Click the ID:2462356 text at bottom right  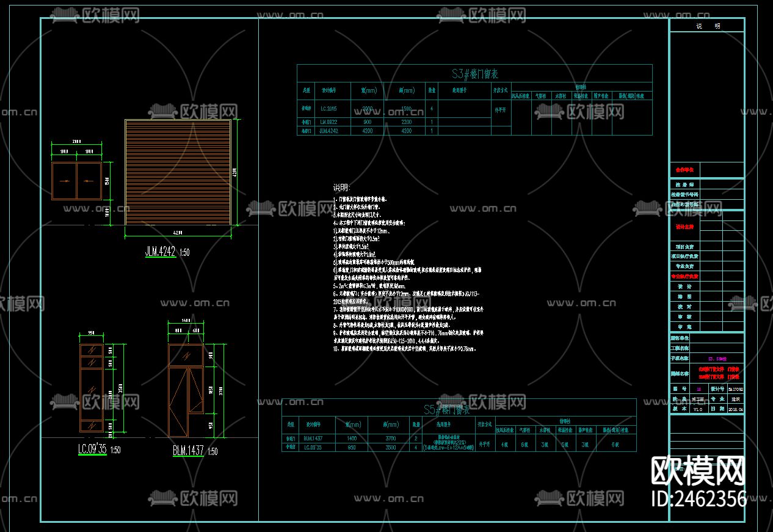(700, 498)
